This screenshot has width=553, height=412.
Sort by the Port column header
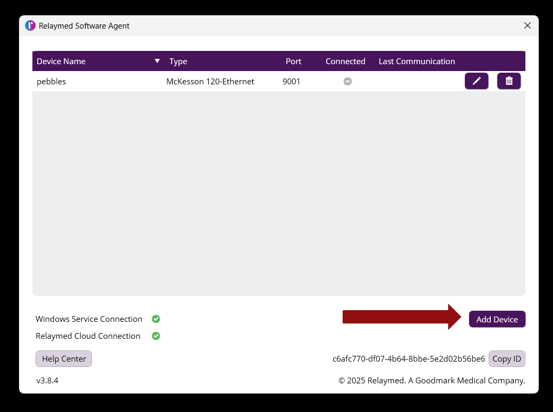coord(293,61)
